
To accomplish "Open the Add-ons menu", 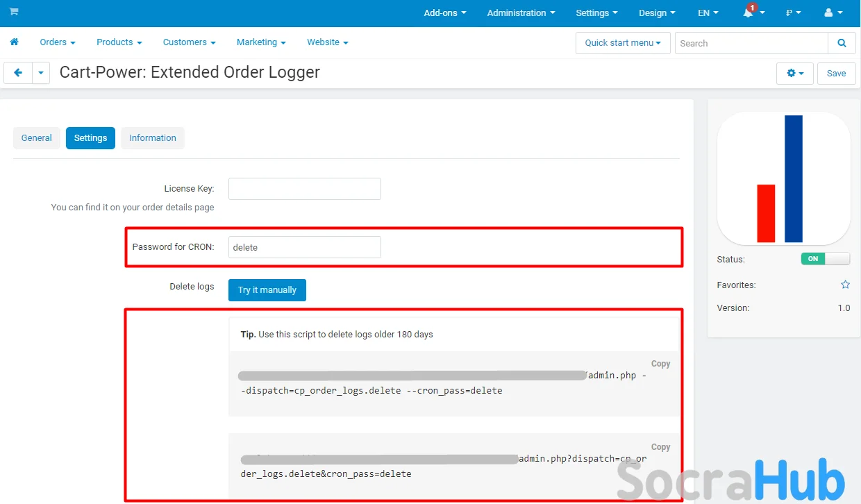I will (x=444, y=13).
